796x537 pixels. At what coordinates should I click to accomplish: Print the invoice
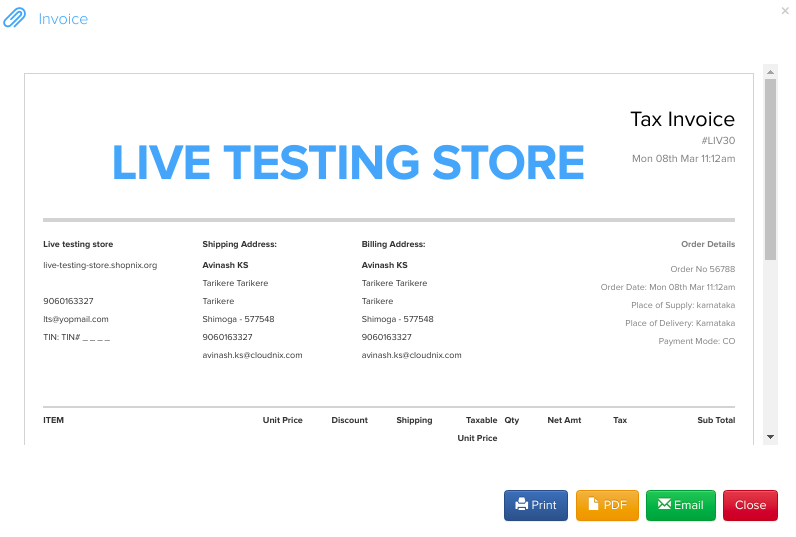(x=536, y=505)
